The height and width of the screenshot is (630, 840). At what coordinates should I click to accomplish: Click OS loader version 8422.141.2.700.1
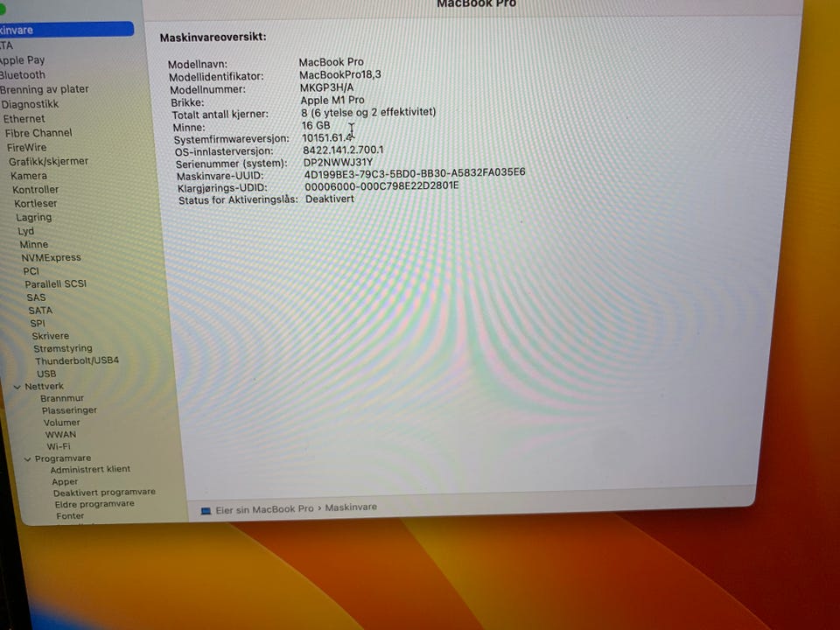click(x=343, y=150)
